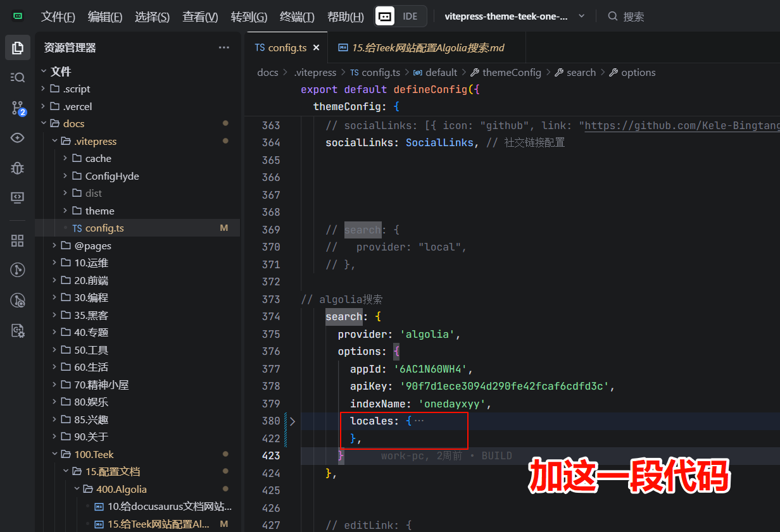Screen dimensions: 780x532
Task: Click the .vitepress breadcrumb segment
Action: pyautogui.click(x=315, y=72)
